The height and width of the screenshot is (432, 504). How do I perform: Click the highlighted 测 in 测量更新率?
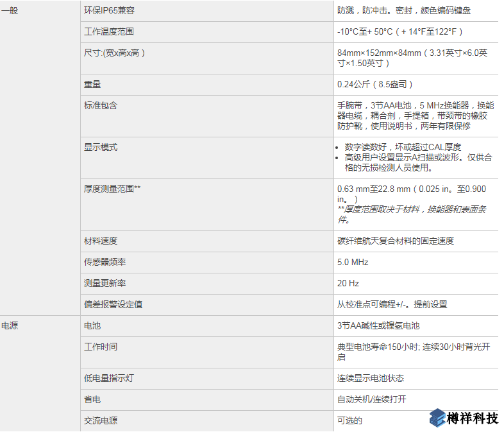coord(88,283)
